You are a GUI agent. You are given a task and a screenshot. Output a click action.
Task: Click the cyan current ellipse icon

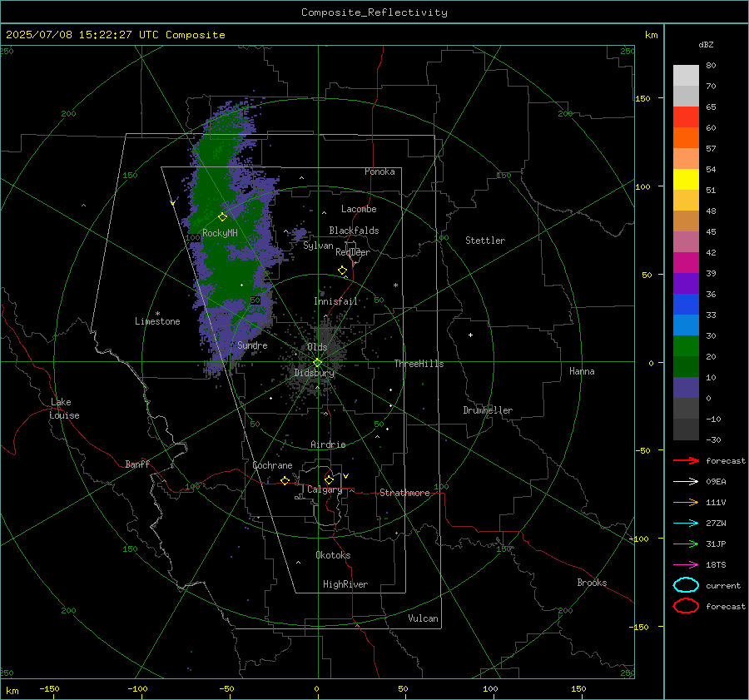[686, 585]
